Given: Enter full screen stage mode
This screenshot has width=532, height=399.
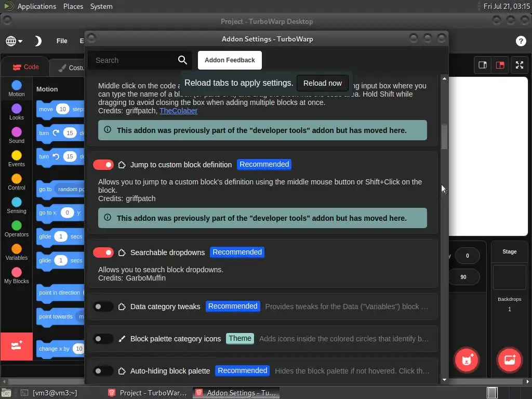Looking at the screenshot, I should (520, 65).
